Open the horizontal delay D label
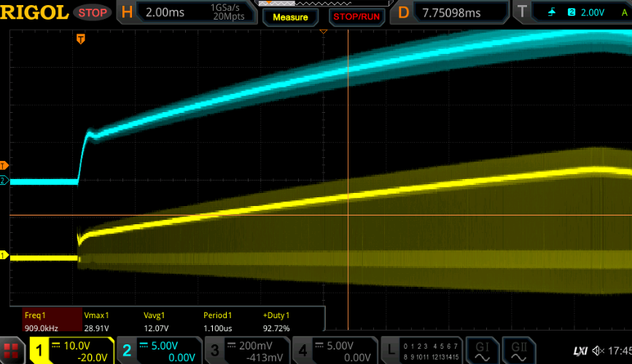Image resolution: width=632 pixels, height=364 pixels. tap(403, 12)
